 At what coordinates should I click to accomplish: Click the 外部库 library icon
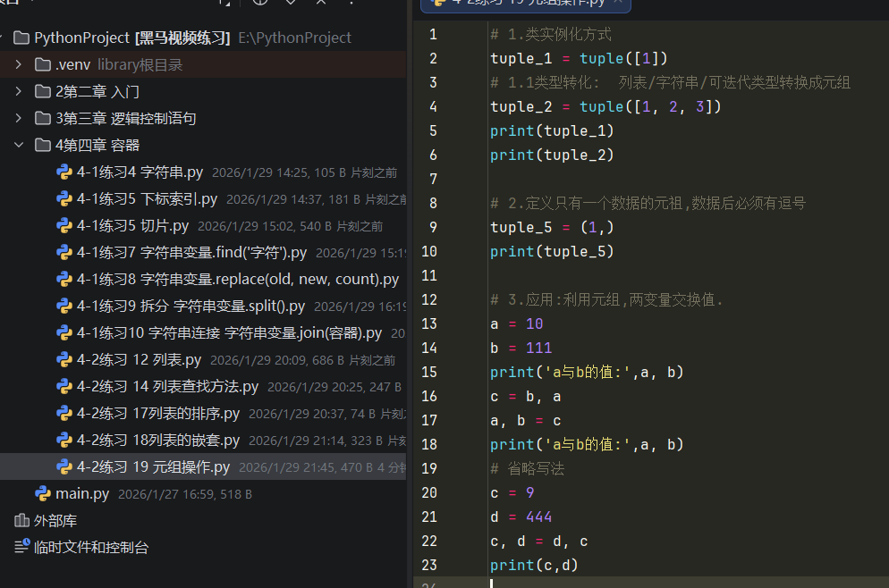(x=21, y=520)
